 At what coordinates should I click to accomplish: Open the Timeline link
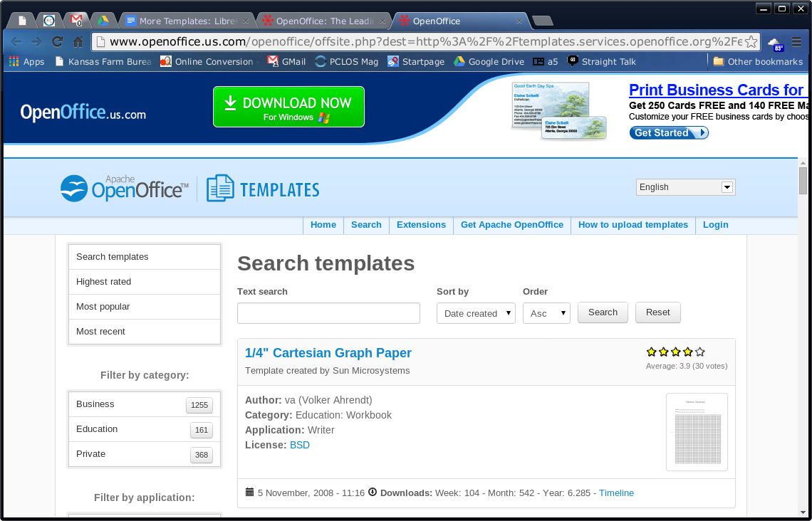click(616, 493)
